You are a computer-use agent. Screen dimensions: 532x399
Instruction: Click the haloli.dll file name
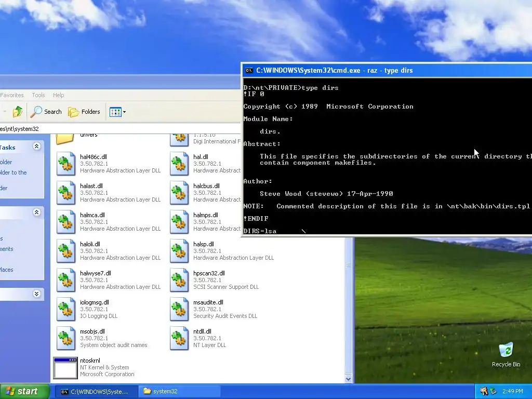click(x=90, y=244)
